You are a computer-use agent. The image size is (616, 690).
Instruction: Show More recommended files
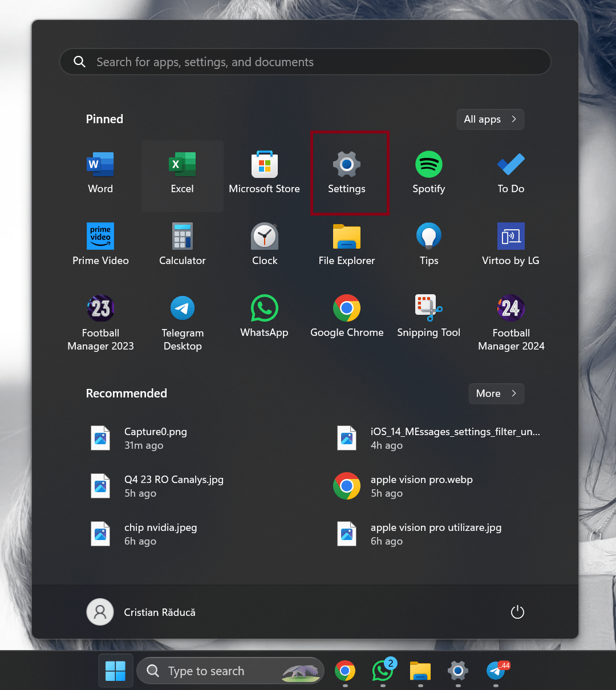point(496,393)
